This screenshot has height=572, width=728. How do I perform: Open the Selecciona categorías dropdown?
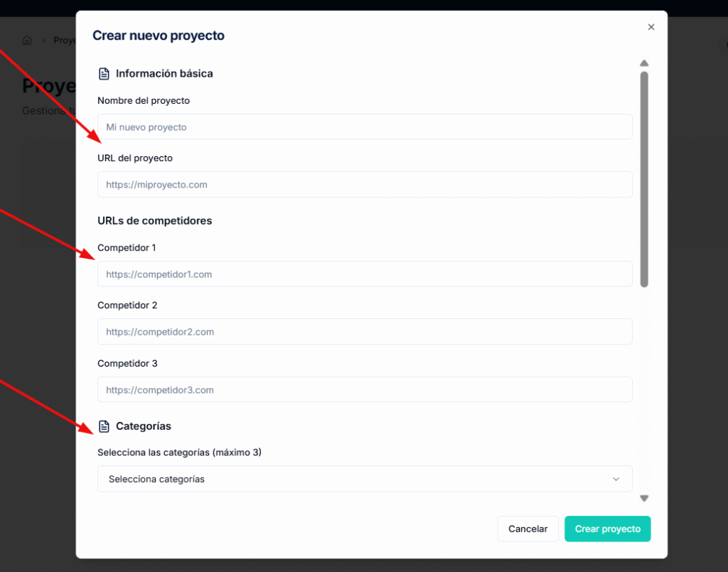pyautogui.click(x=365, y=479)
